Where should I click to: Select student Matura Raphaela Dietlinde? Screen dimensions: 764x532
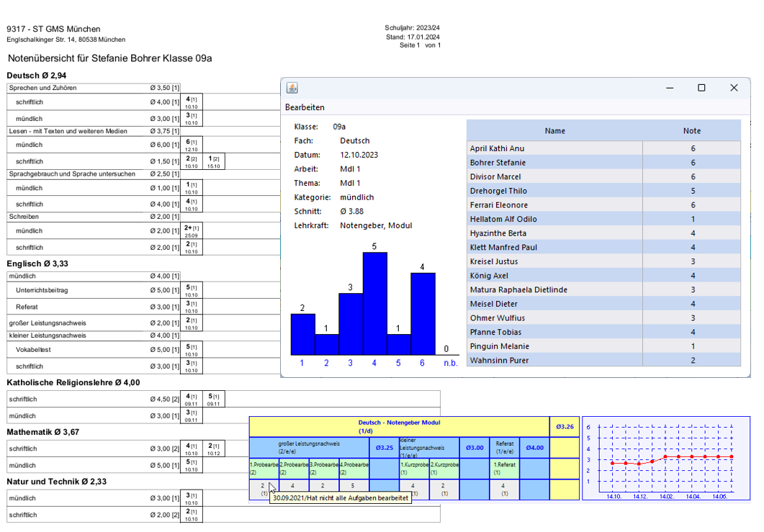(603, 290)
